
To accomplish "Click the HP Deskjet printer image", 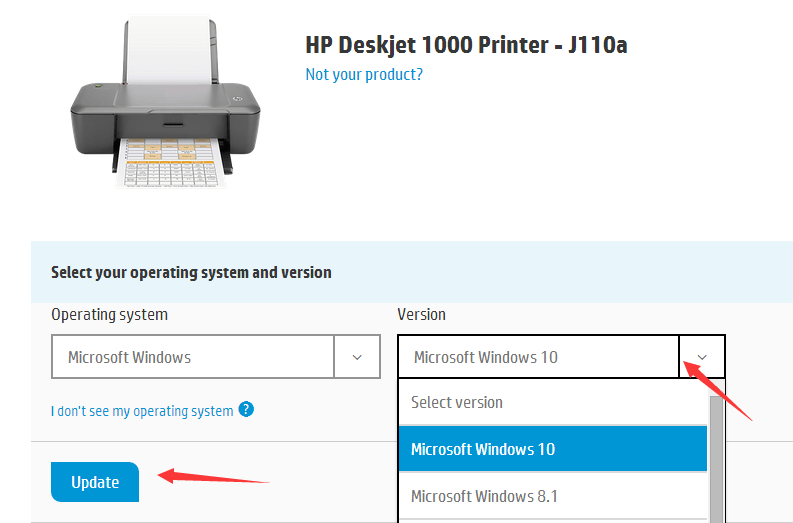I will pos(165,103).
